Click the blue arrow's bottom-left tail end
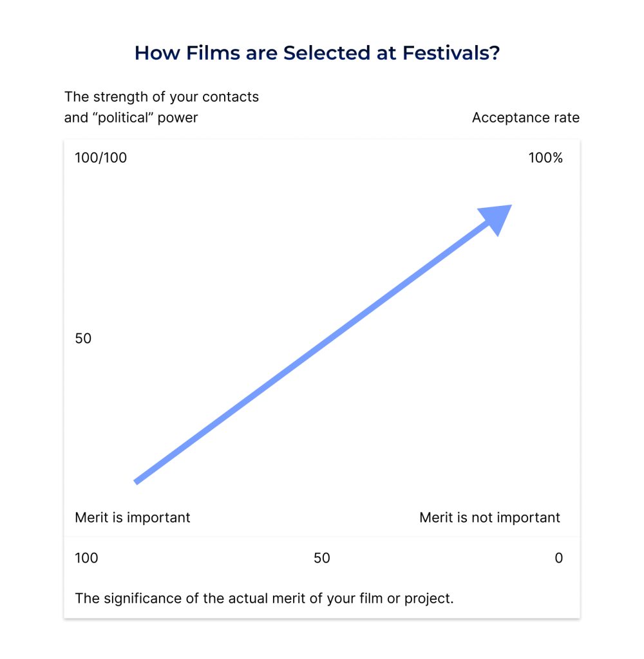The height and width of the screenshot is (659, 644). 137,480
